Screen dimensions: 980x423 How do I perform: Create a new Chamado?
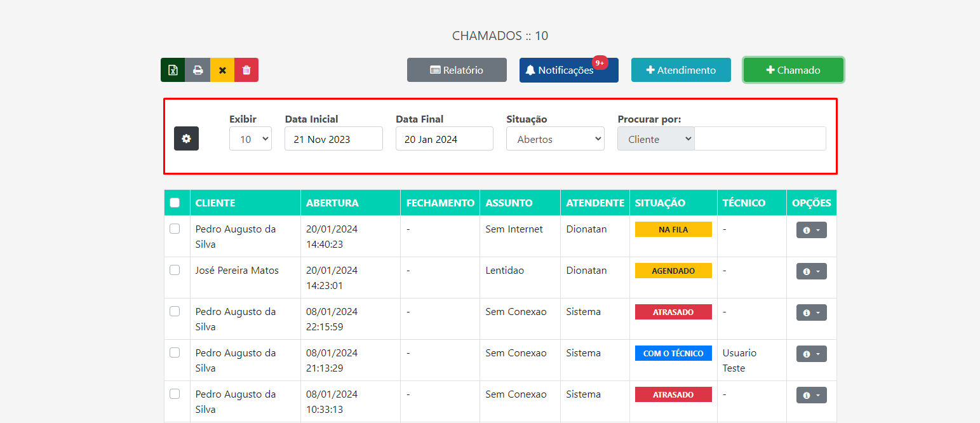pyautogui.click(x=793, y=70)
